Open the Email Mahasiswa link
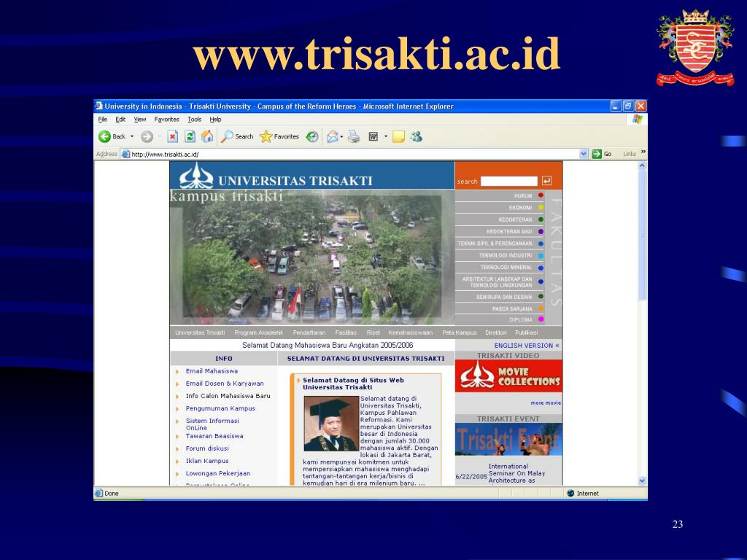This screenshot has height=560, width=747. (212, 371)
